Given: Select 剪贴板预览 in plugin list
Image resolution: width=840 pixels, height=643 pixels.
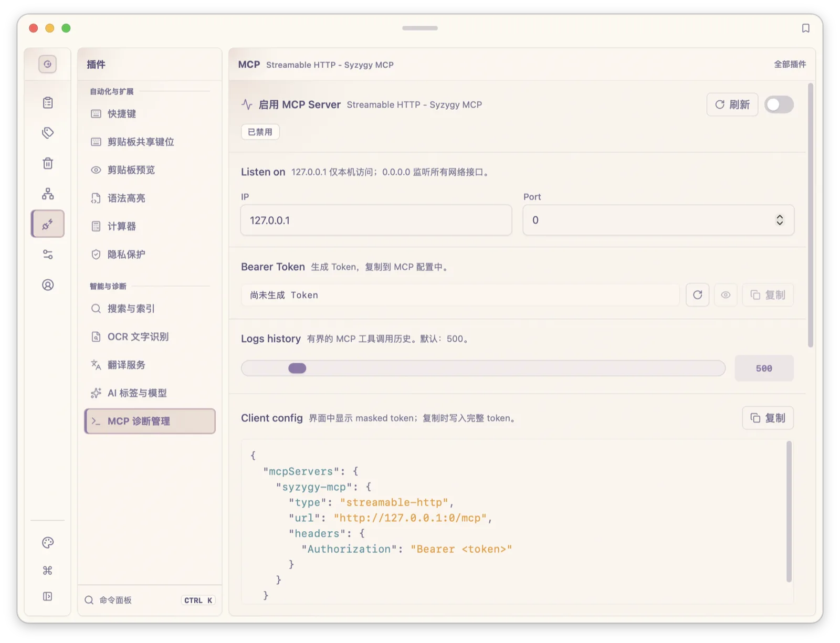Looking at the screenshot, I should coord(150,170).
